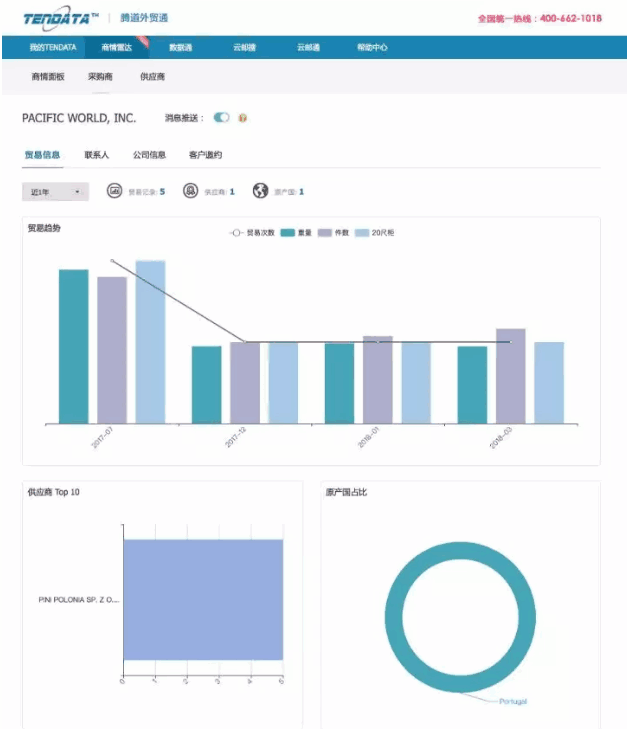Open 数据通 navigation menu
The image size is (627, 729).
pyautogui.click(x=180, y=47)
